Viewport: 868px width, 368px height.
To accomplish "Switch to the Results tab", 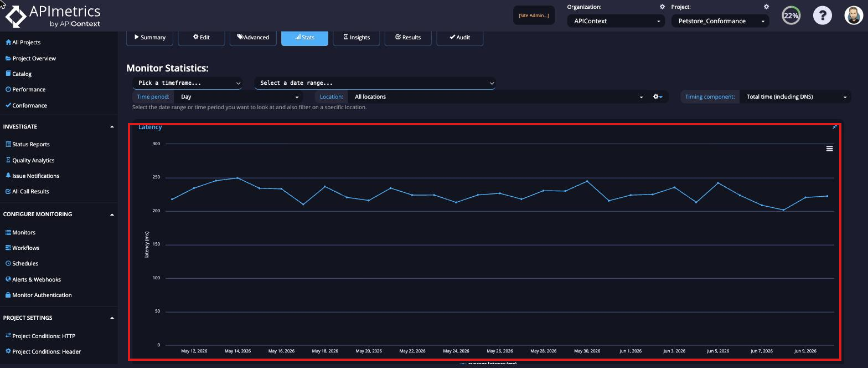I will point(408,37).
